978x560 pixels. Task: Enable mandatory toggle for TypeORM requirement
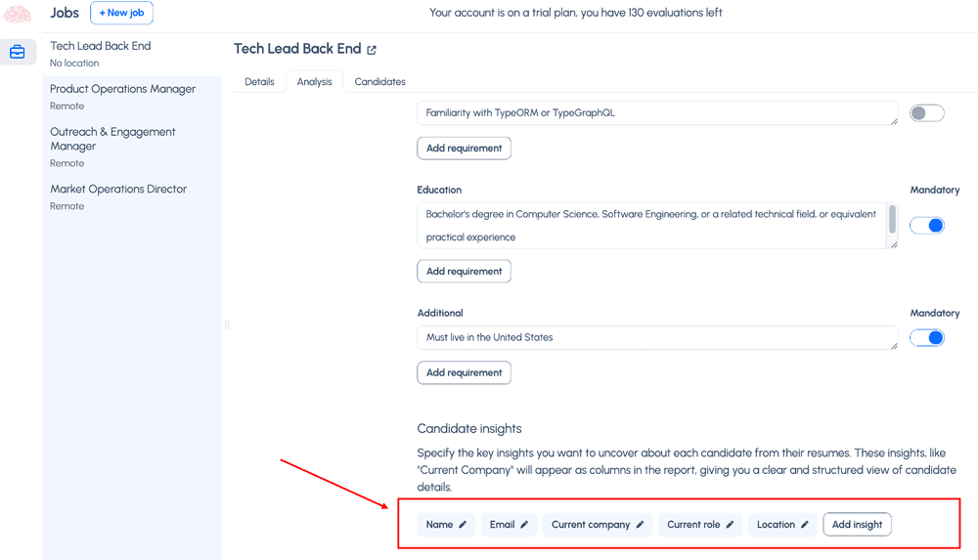tap(926, 113)
